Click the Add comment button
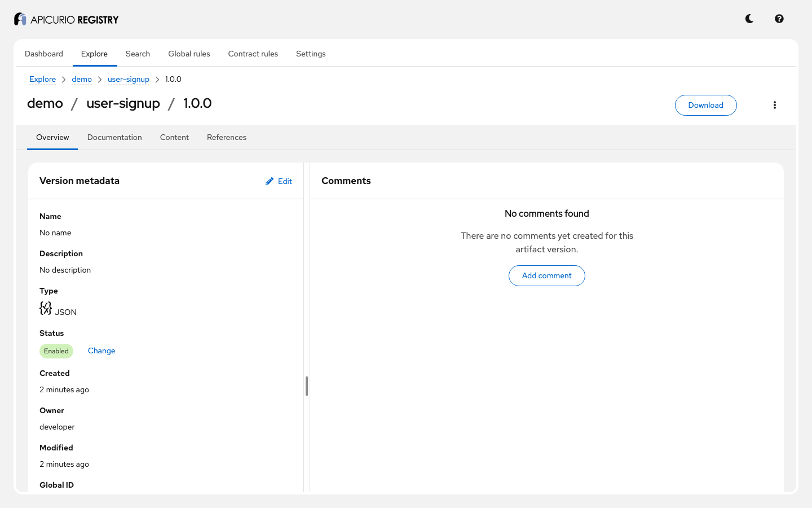The image size is (812, 508). [x=547, y=275]
